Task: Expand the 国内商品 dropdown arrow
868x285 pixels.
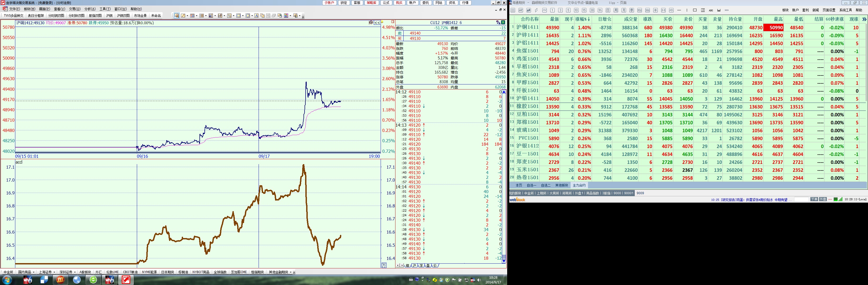Action: click(x=34, y=272)
